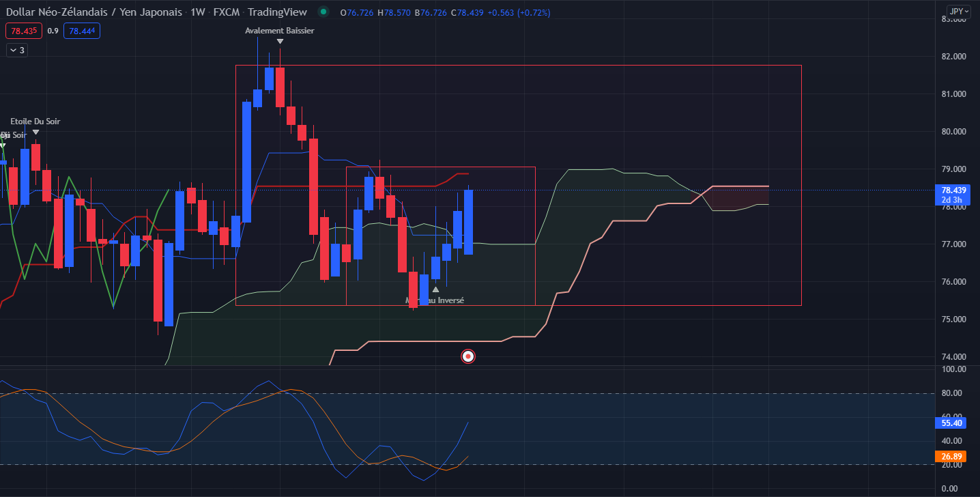Click the 77.000 price axis label
The width and height of the screenshot is (980, 497).
click(x=953, y=244)
